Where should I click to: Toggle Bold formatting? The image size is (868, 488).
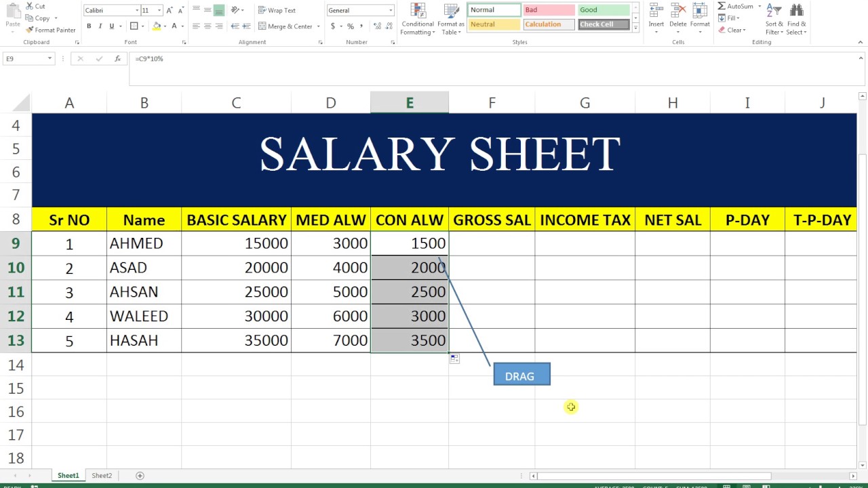pos(89,26)
